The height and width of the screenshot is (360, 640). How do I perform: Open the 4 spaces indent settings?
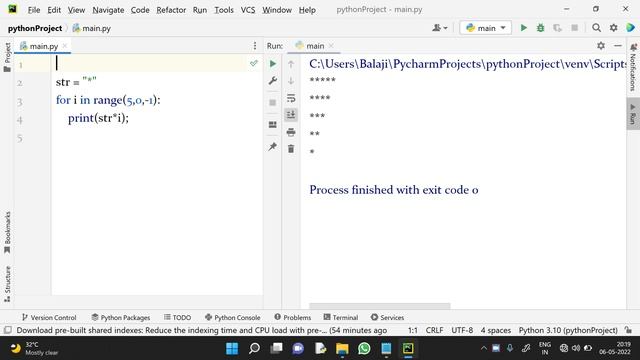coord(496,330)
